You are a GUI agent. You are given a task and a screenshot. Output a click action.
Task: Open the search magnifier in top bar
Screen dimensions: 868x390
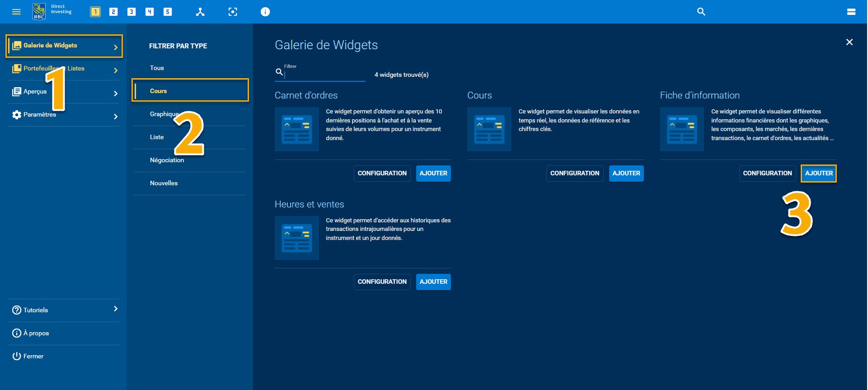tap(701, 12)
